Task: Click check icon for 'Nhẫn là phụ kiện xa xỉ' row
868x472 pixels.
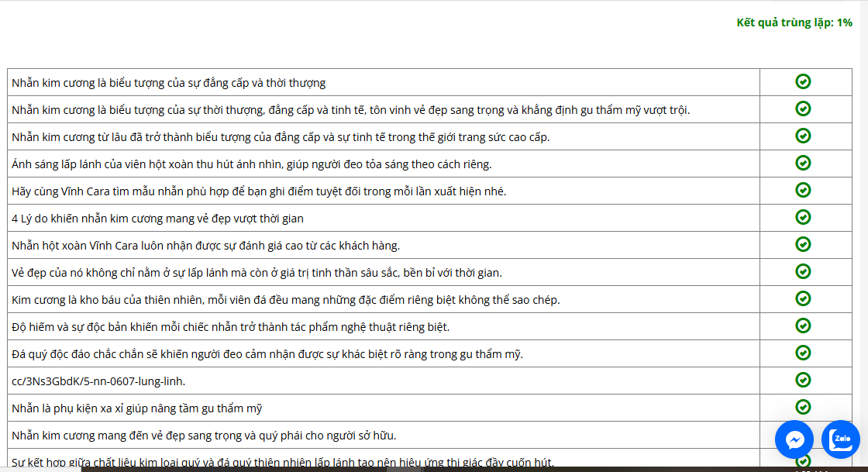Action: 803,407
